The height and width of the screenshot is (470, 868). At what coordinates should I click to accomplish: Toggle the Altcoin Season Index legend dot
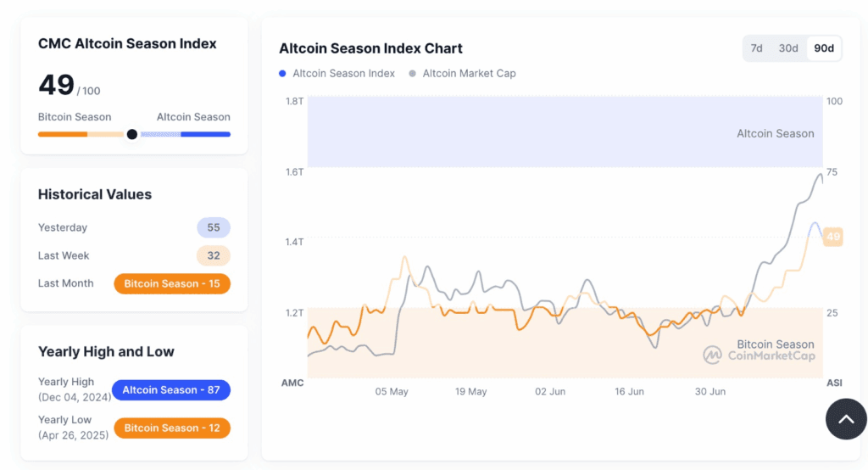282,73
